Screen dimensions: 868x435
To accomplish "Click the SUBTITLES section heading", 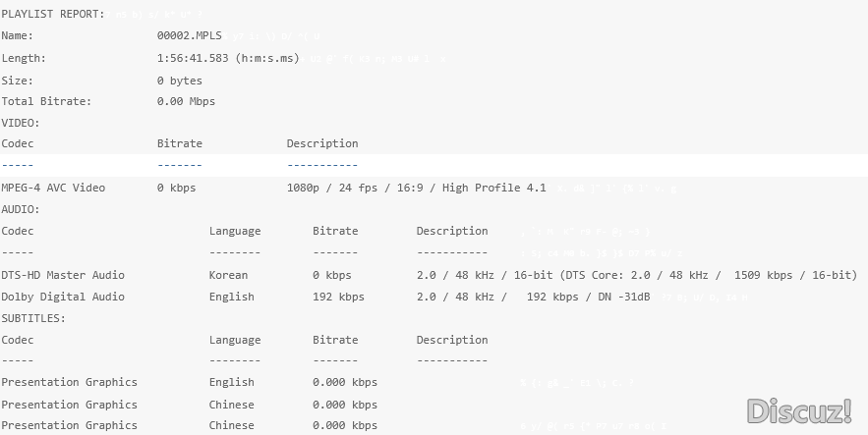I will [33, 318].
